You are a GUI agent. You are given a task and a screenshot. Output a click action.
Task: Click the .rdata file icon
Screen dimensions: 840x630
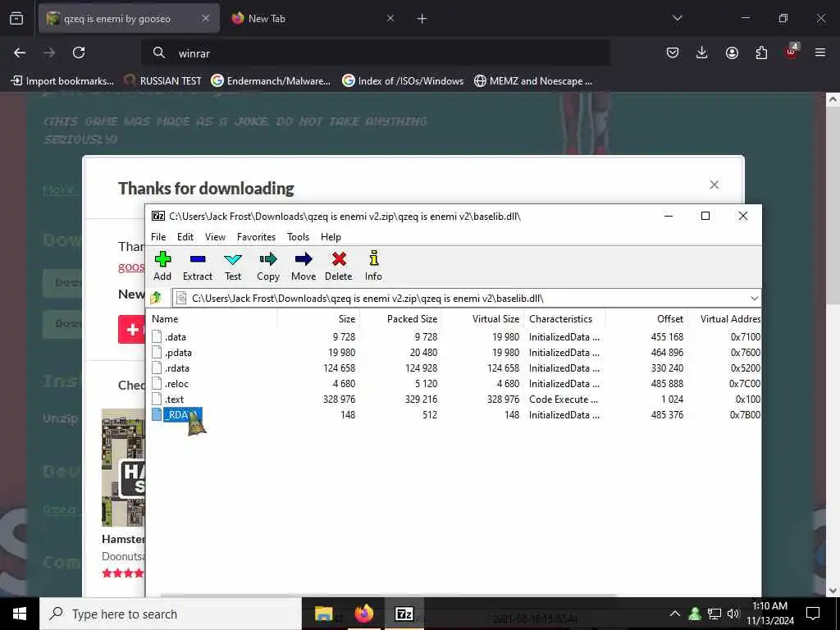coord(157,367)
